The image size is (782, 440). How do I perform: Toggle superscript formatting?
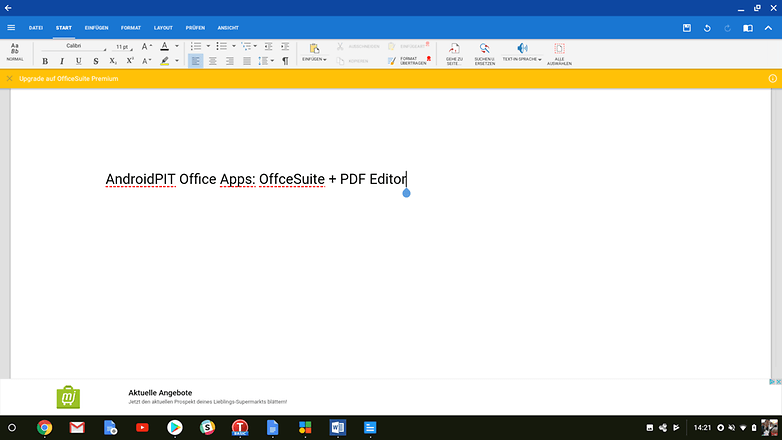130,61
